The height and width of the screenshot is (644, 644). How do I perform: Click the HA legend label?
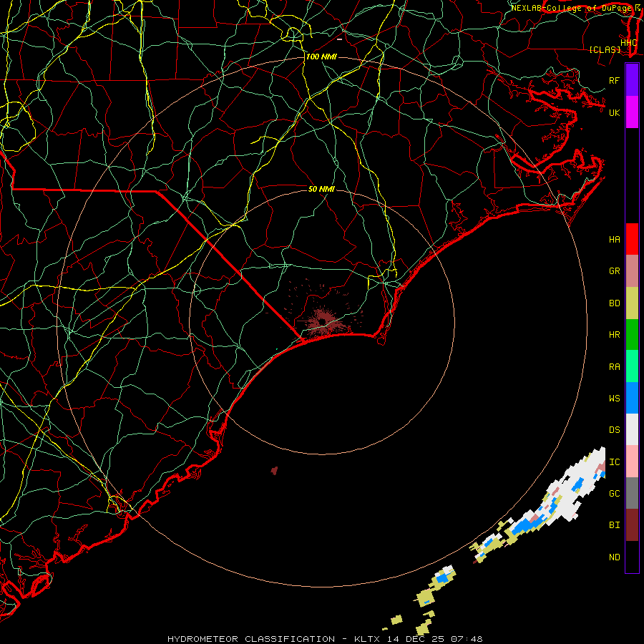pos(614,240)
